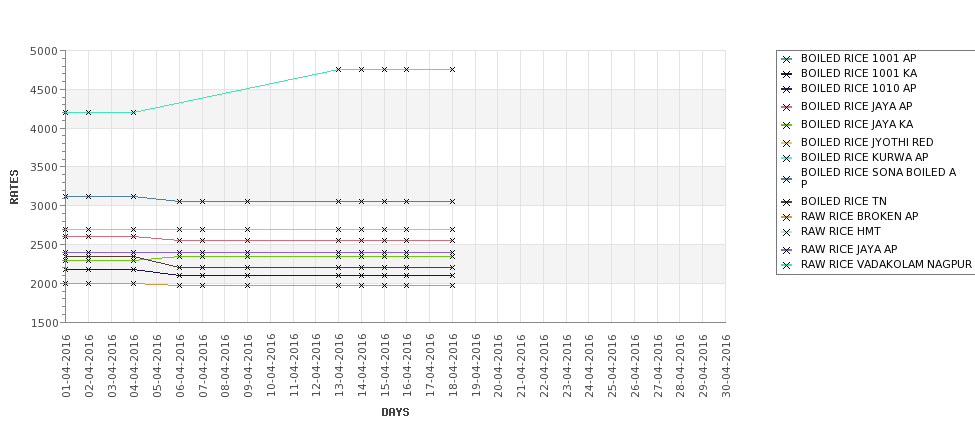This screenshot has height=429, width=975.
Task: Click the 2500 value on the rates axis
Action: pyautogui.click(x=44, y=245)
